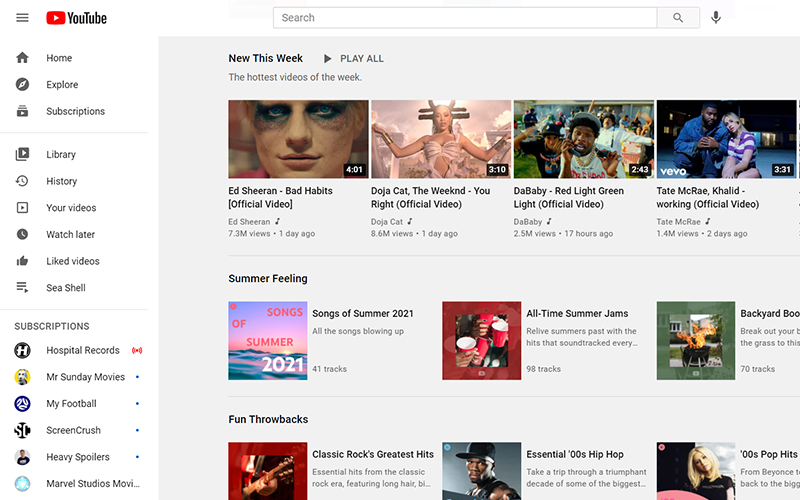
Task: Click the Mr Sunday Movies channel avatar
Action: (22, 377)
